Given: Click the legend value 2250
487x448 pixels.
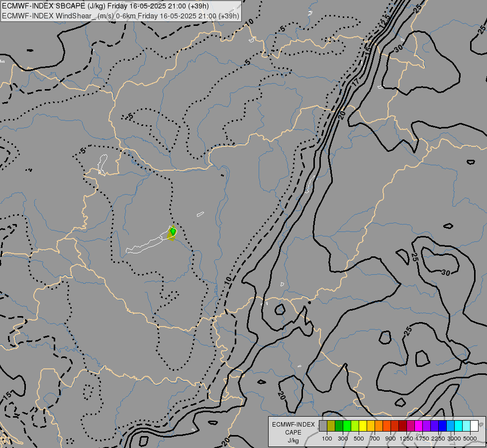Looking at the screenshot, I should click(438, 439).
